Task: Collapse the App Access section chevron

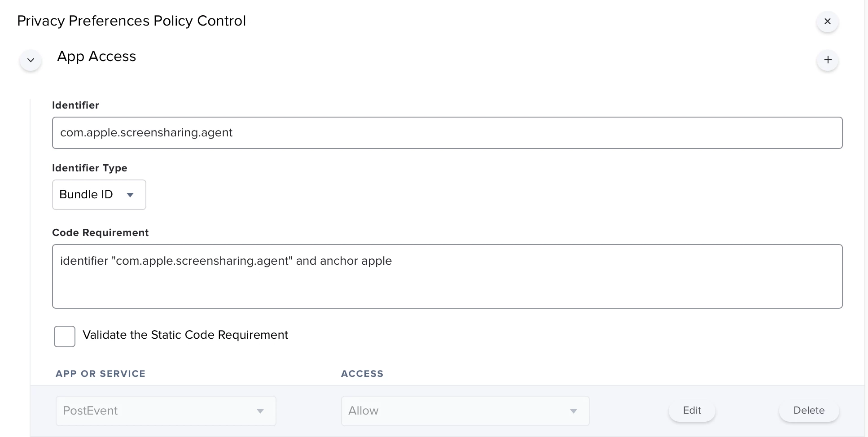Action: coord(31,60)
